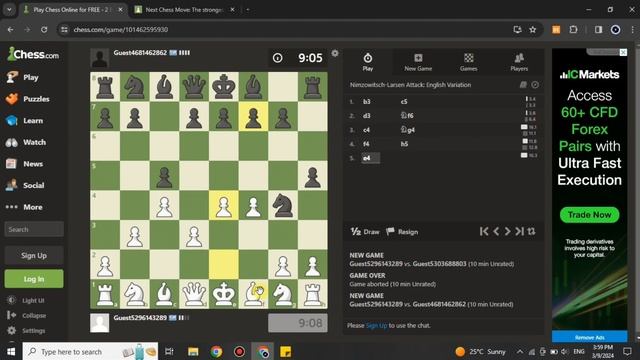Click the Sign Up button
The image size is (640, 360).
click(34, 256)
